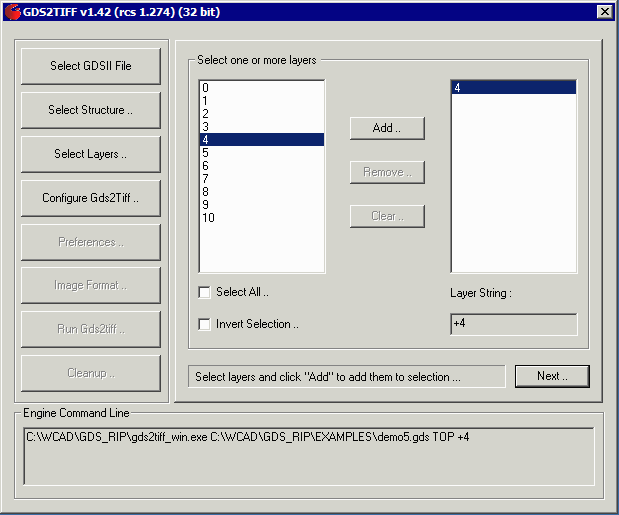Screen dimensions: 619x515
Task: Select layer 3 in available layers list
Action: [x=262, y=127]
